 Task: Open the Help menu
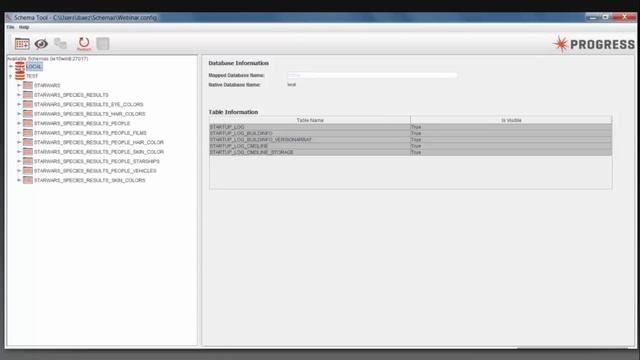[24, 27]
